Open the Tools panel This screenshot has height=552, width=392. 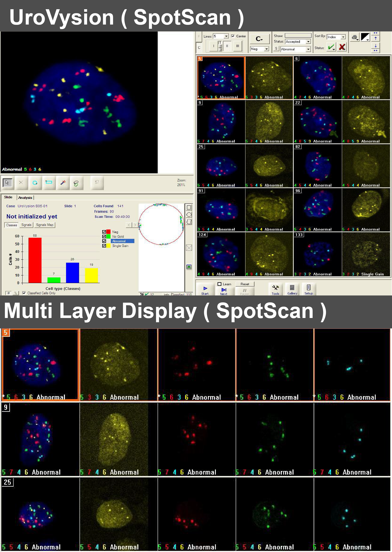point(275,289)
